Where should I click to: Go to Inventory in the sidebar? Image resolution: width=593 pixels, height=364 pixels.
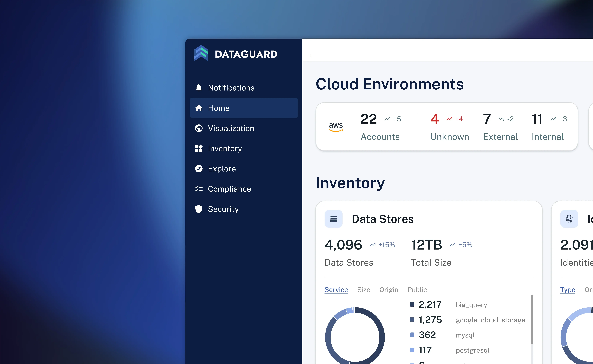244,148
